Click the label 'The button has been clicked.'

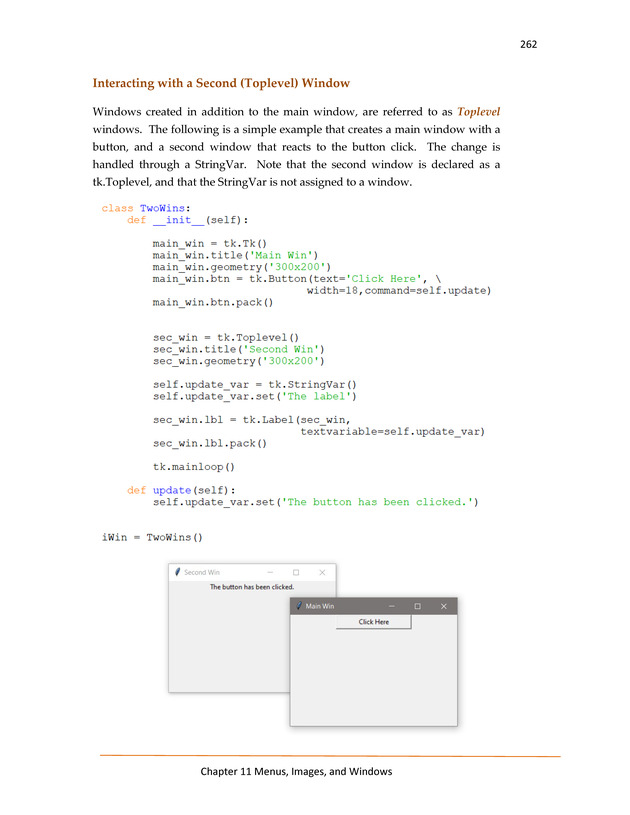252,587
